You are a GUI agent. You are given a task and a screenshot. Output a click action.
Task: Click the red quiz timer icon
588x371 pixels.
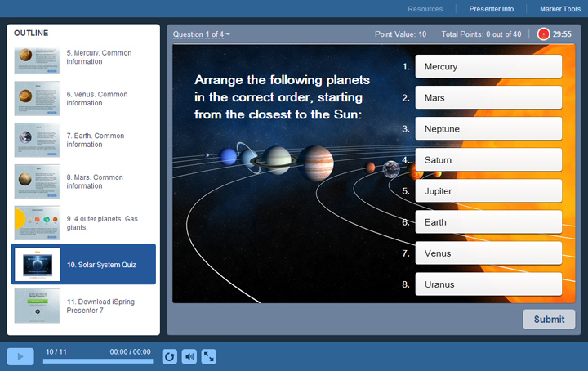click(543, 34)
